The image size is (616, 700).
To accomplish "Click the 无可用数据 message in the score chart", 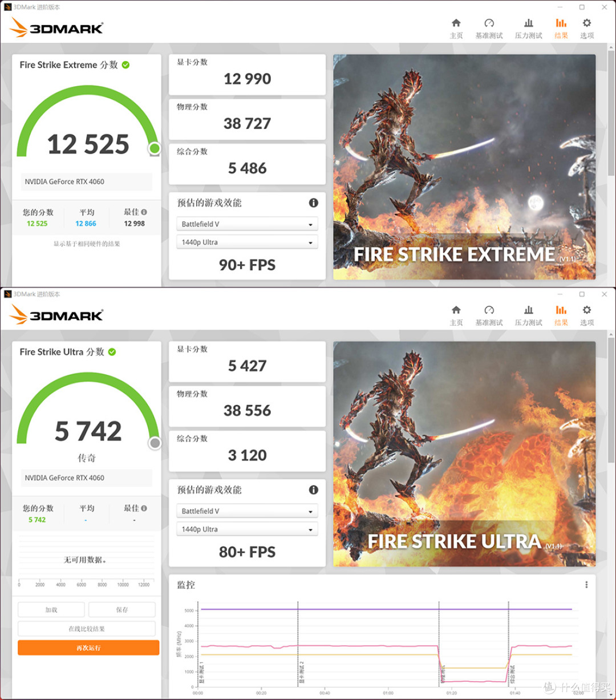I will [x=85, y=560].
